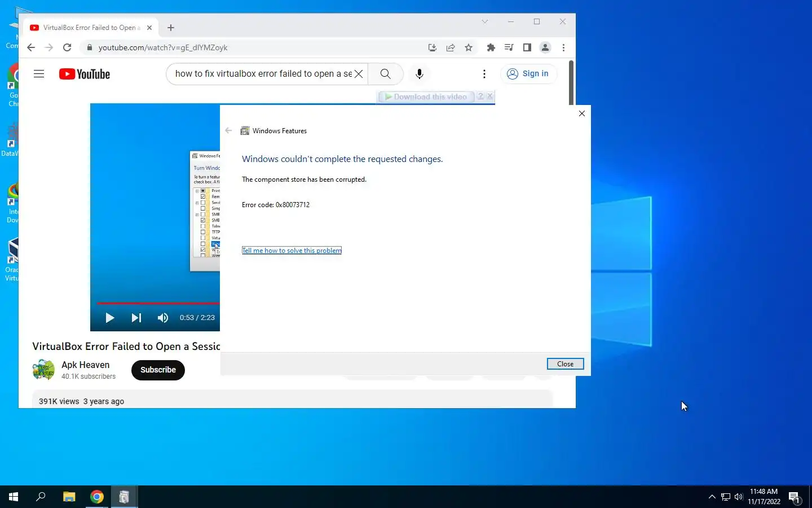Click the YouTube address bar URL
Screen dimensions: 812x508
pos(163,48)
